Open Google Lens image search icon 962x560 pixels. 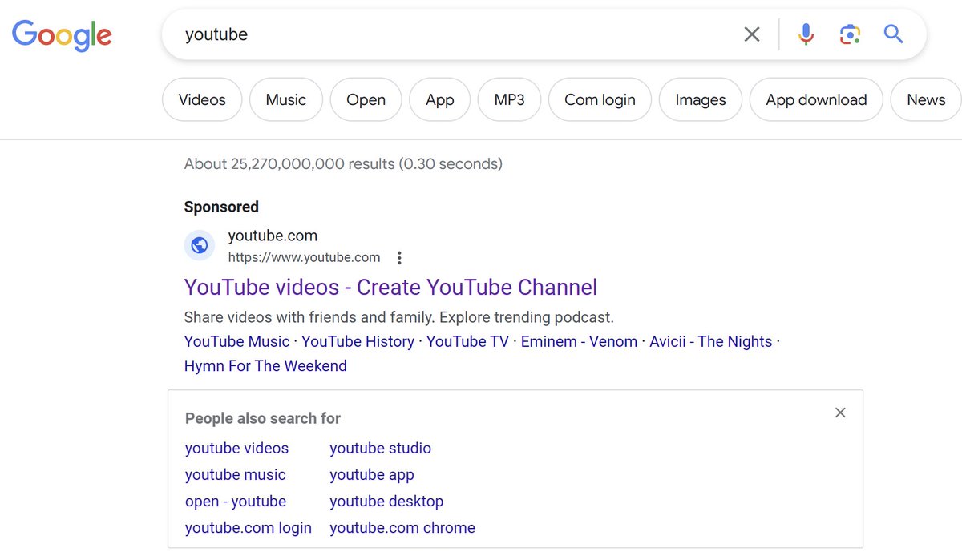coord(850,34)
